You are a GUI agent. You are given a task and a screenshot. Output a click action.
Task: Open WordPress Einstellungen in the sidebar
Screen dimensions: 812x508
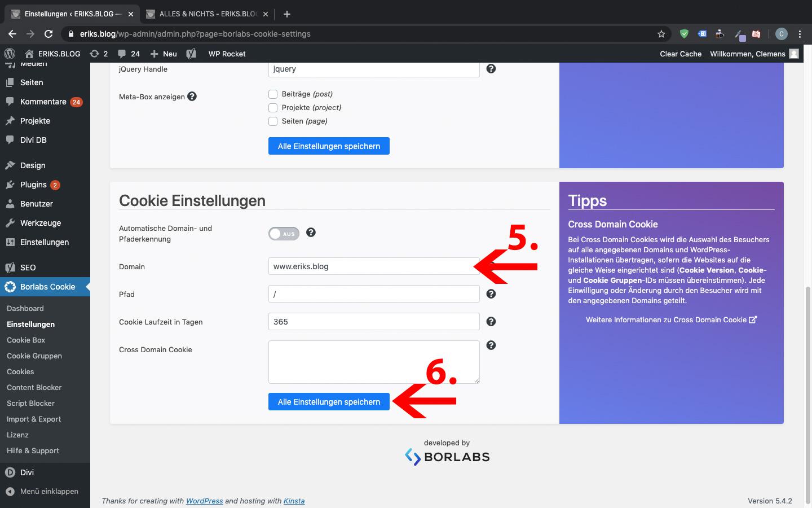pyautogui.click(x=45, y=242)
